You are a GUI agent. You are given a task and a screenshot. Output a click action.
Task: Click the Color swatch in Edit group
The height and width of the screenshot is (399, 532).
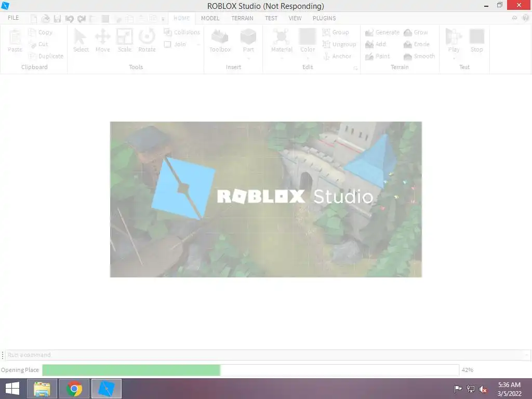click(x=308, y=36)
